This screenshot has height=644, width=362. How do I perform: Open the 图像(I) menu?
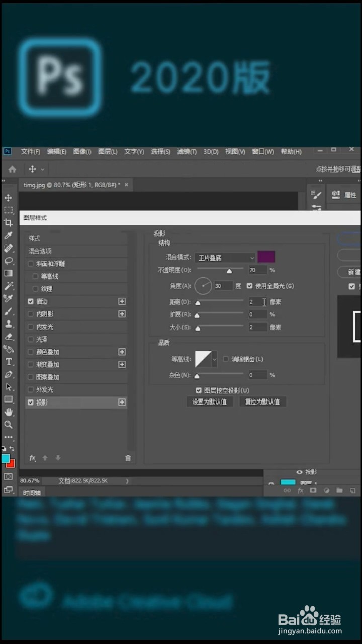coord(82,152)
